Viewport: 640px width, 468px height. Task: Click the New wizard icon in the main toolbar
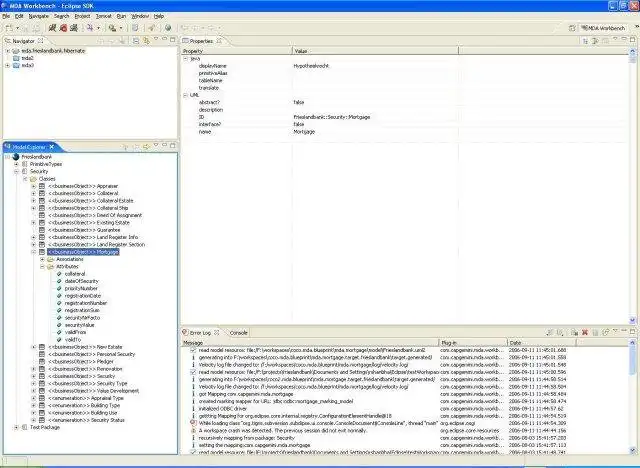[x=9, y=28]
